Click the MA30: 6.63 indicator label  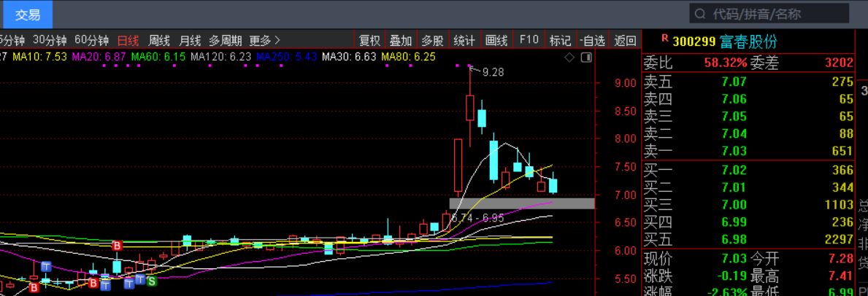(x=349, y=56)
